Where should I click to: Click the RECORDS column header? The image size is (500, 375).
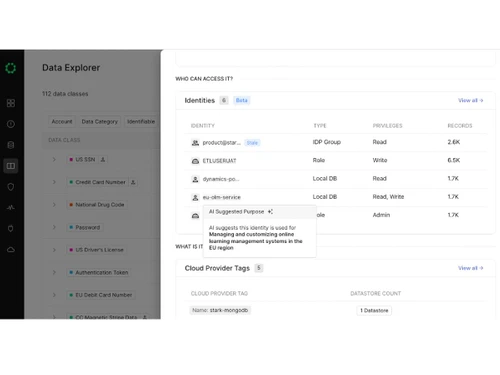tap(460, 126)
